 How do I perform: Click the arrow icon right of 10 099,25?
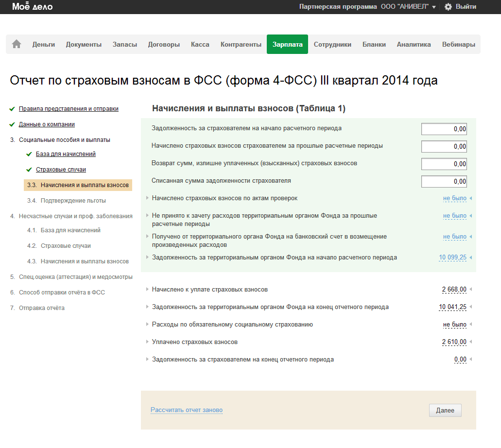[470, 258]
